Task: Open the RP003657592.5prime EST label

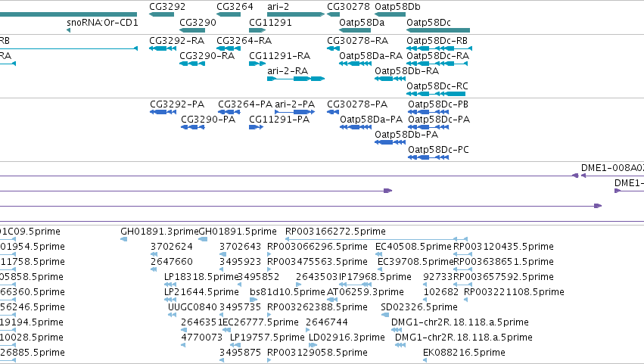Action: click(503, 277)
